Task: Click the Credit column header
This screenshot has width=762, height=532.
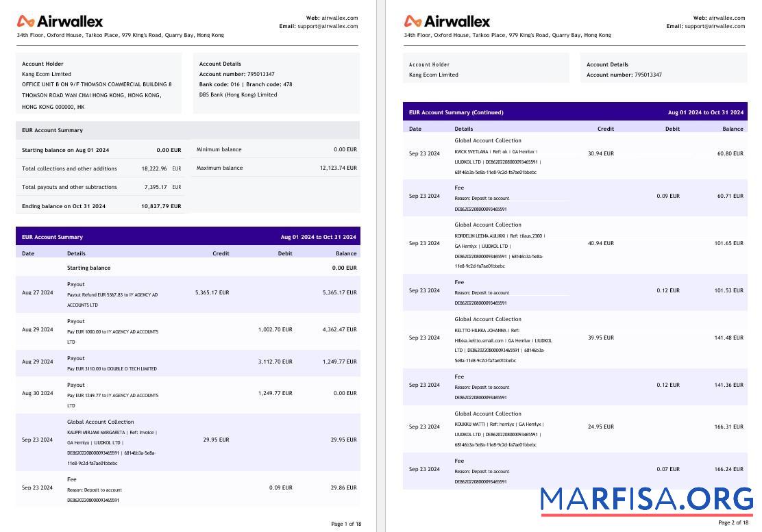Action: [221, 253]
